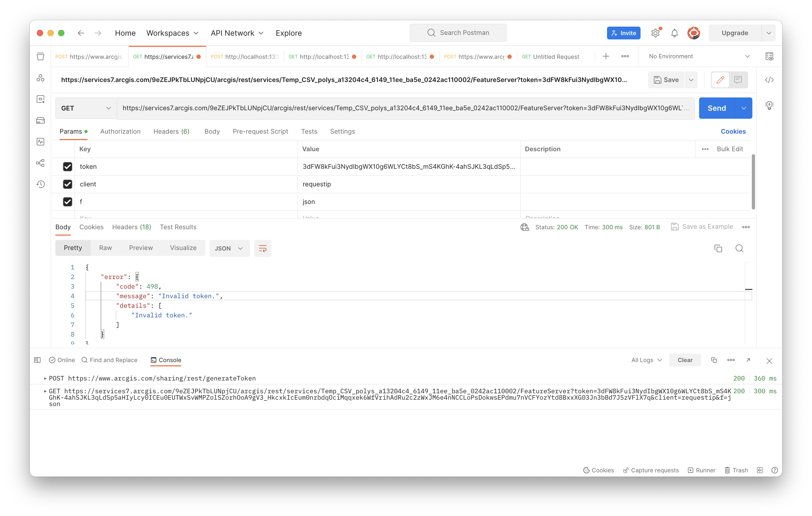This screenshot has width=812, height=516.
Task: Switch to edit (pencil) mode
Action: click(720, 80)
